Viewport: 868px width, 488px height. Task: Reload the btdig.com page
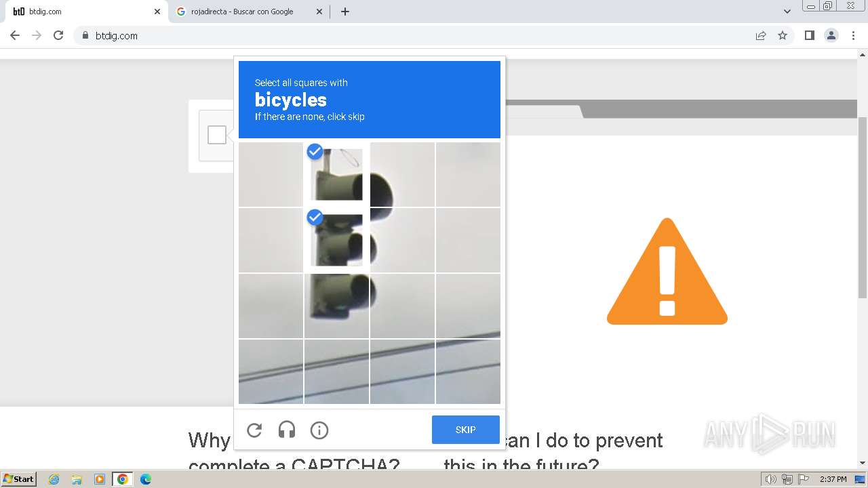[58, 35]
